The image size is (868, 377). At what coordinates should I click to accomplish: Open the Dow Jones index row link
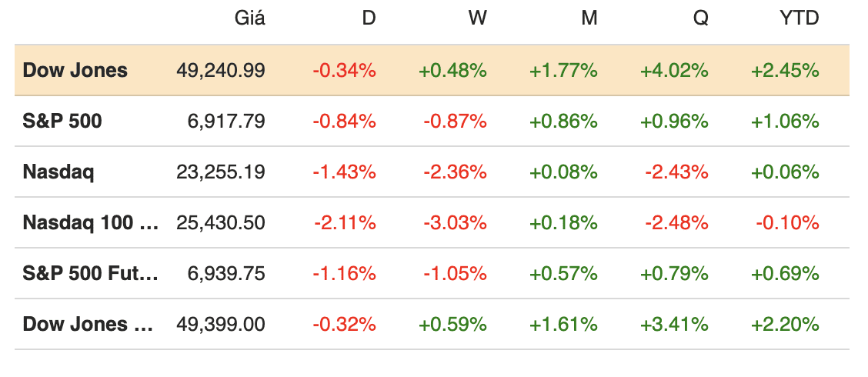click(x=75, y=71)
